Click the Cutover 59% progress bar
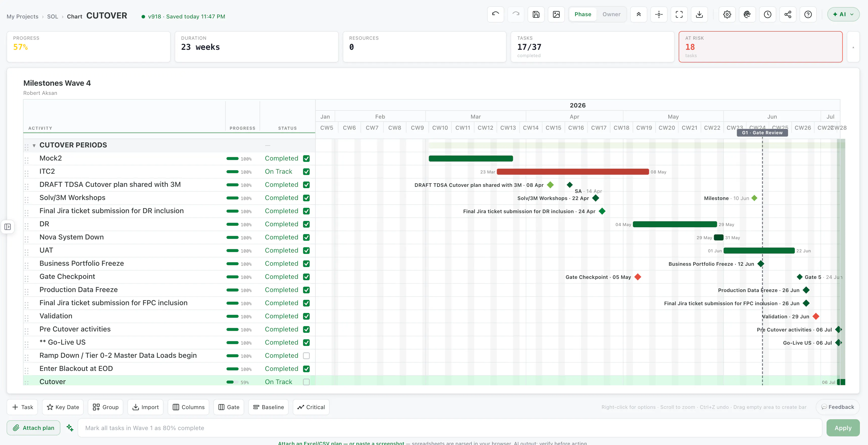Viewport: 868px width, 445px height. pyautogui.click(x=232, y=382)
